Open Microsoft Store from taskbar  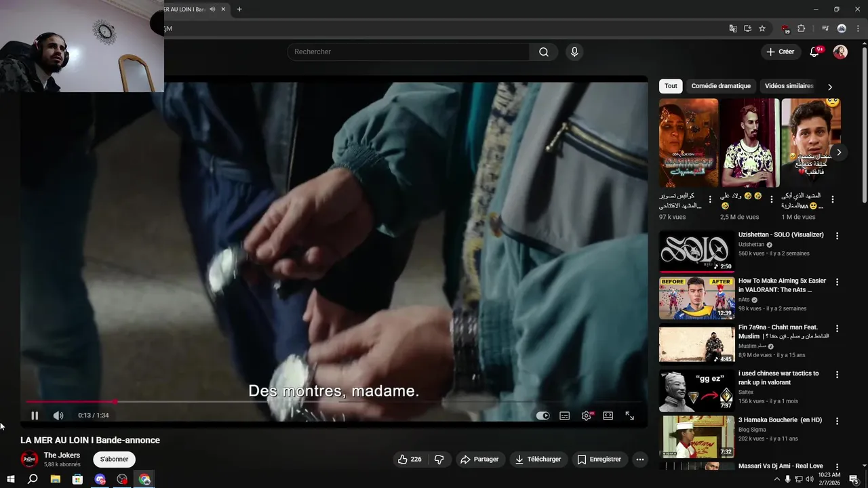click(78, 479)
